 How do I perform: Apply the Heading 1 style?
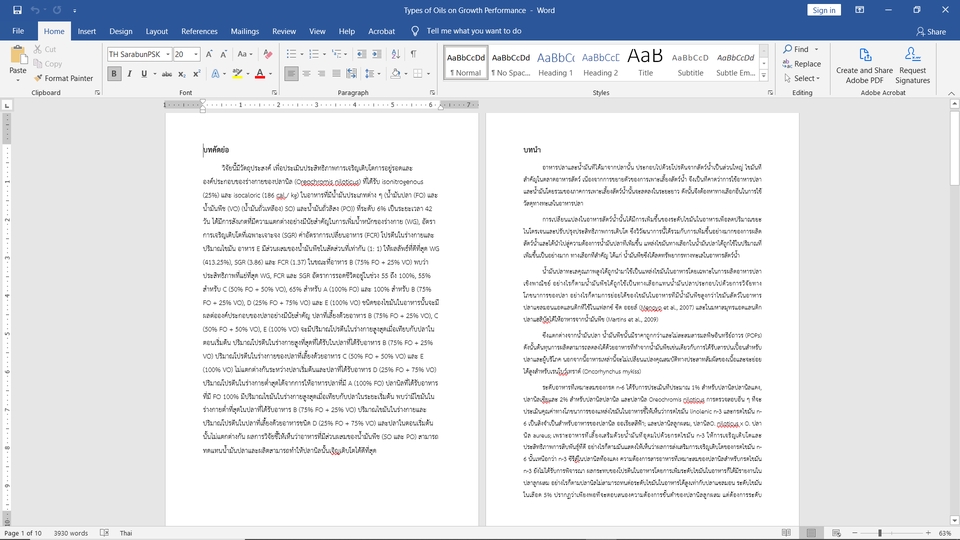click(x=555, y=63)
